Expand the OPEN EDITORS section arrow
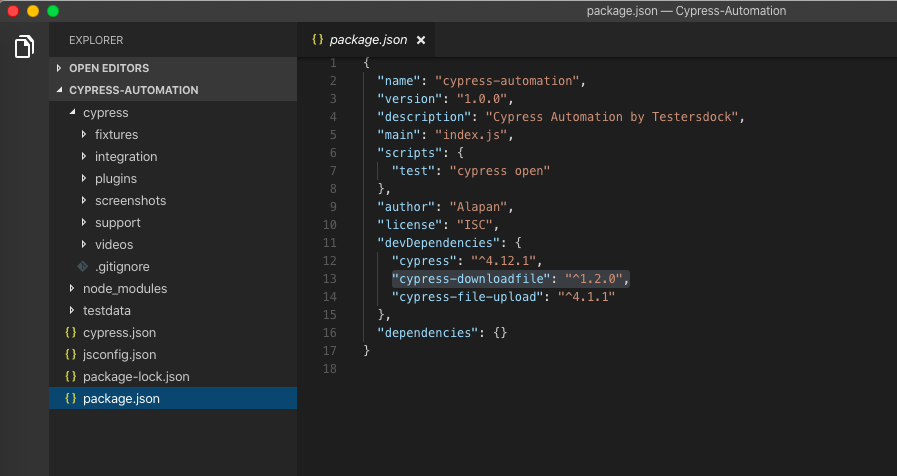This screenshot has width=897, height=476. 59,68
